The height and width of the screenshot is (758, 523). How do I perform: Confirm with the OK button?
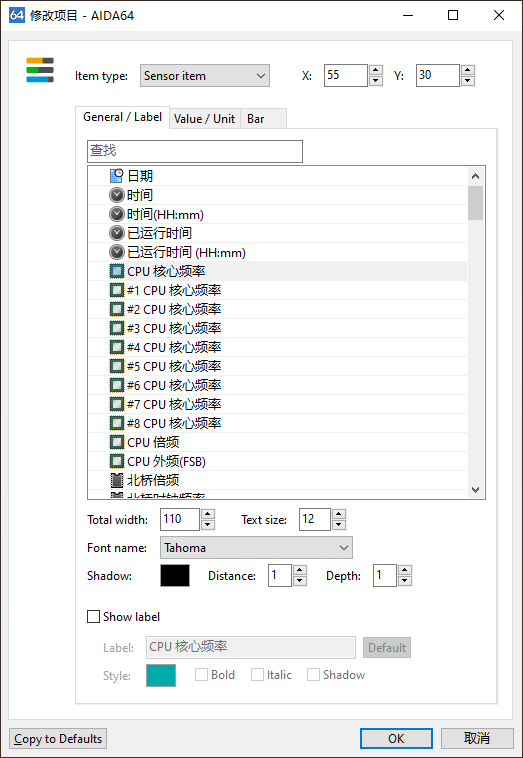(x=396, y=739)
